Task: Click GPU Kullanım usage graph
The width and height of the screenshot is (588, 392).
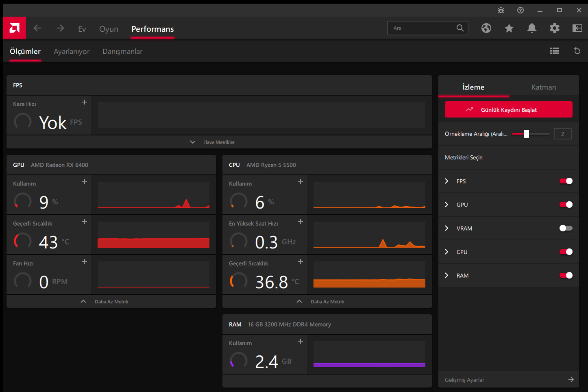Action: click(153, 195)
